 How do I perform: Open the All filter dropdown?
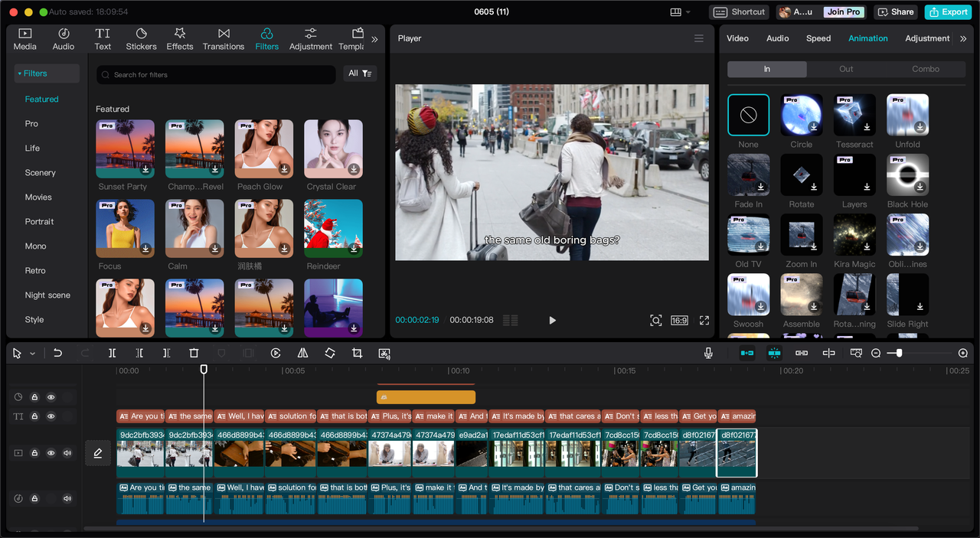(359, 73)
